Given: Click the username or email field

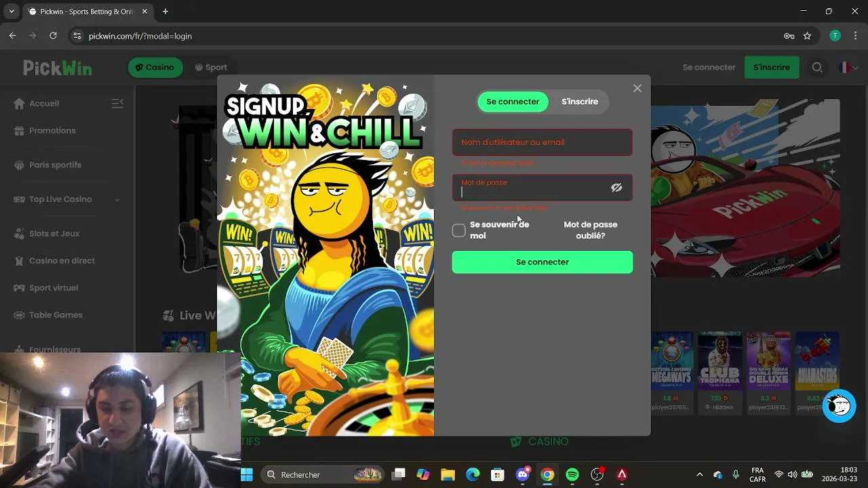Looking at the screenshot, I should [x=542, y=142].
